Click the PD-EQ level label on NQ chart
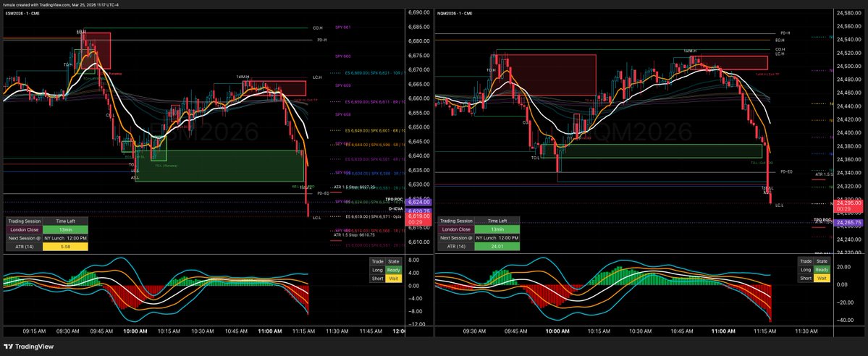The width and height of the screenshot is (868, 356). 786,171
